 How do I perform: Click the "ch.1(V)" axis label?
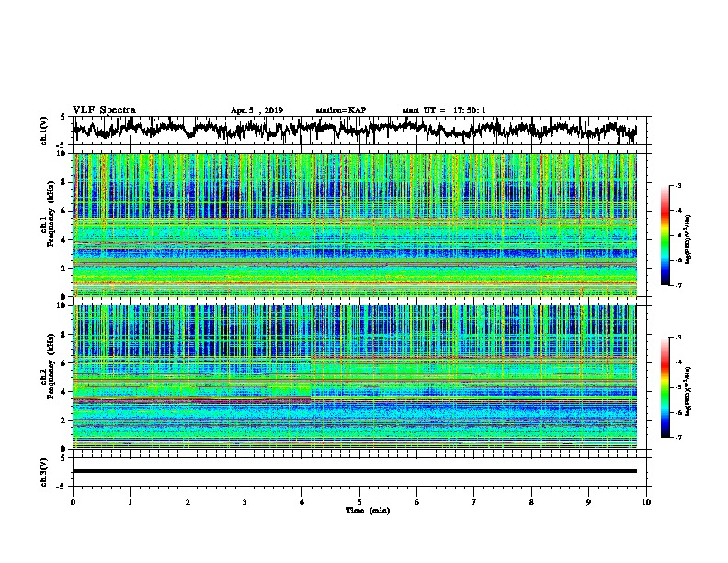click(44, 131)
